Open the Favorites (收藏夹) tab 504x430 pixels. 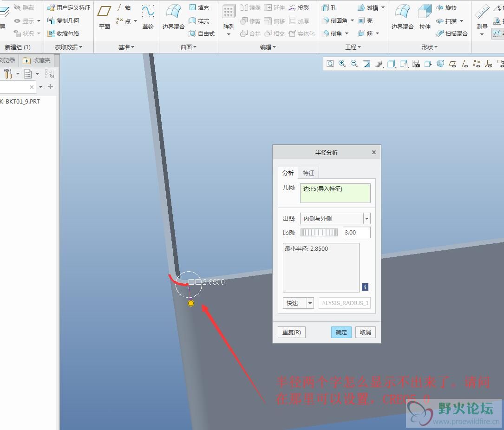[x=37, y=60]
